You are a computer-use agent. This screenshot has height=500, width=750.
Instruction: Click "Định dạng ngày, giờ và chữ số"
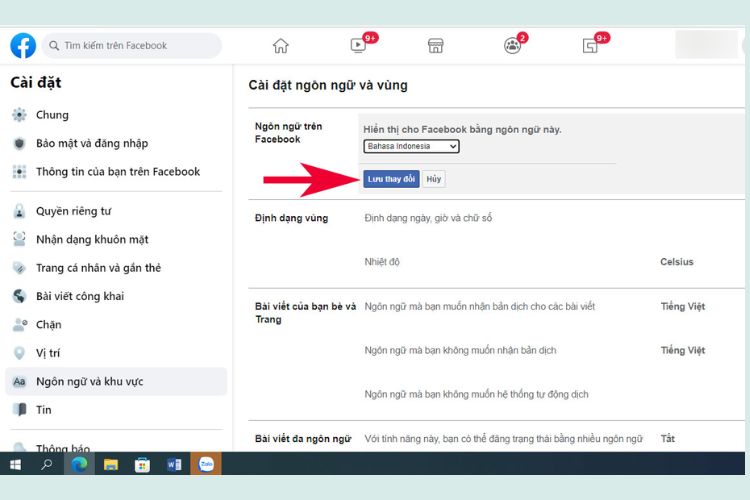point(428,218)
